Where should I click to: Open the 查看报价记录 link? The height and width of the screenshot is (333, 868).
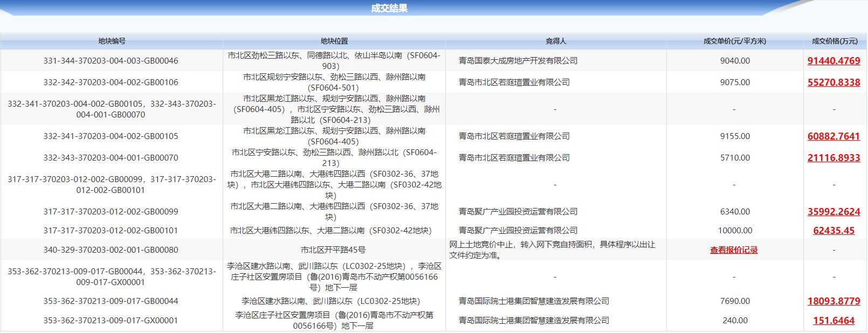(734, 250)
